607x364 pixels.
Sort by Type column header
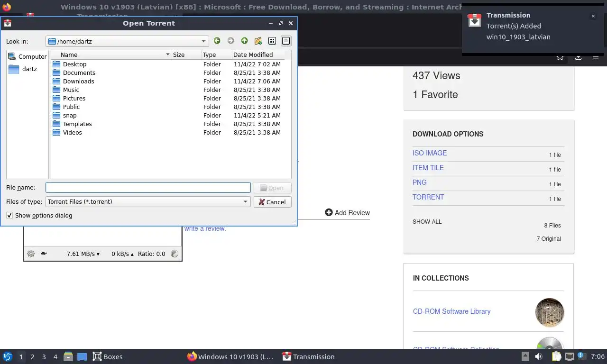[x=216, y=55]
